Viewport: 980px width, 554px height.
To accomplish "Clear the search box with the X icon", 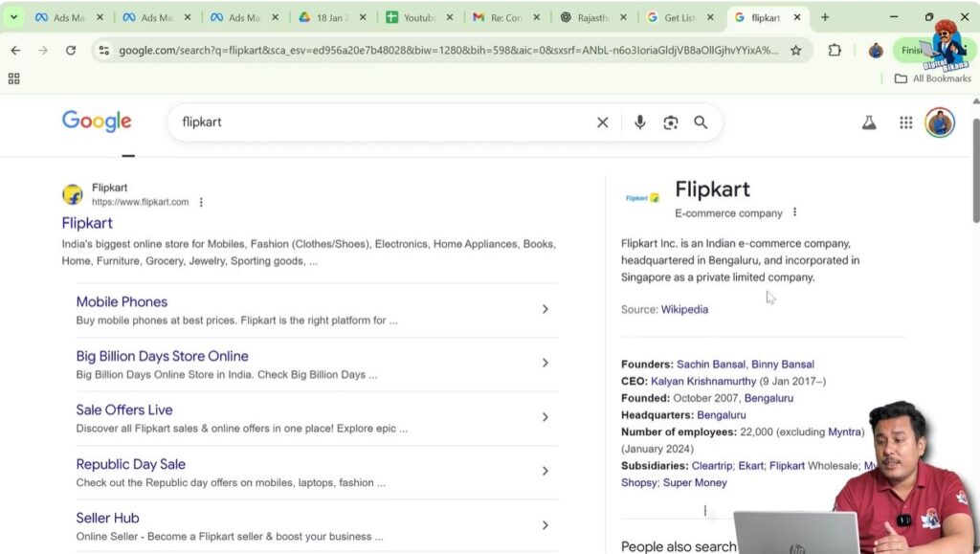I will pyautogui.click(x=602, y=122).
